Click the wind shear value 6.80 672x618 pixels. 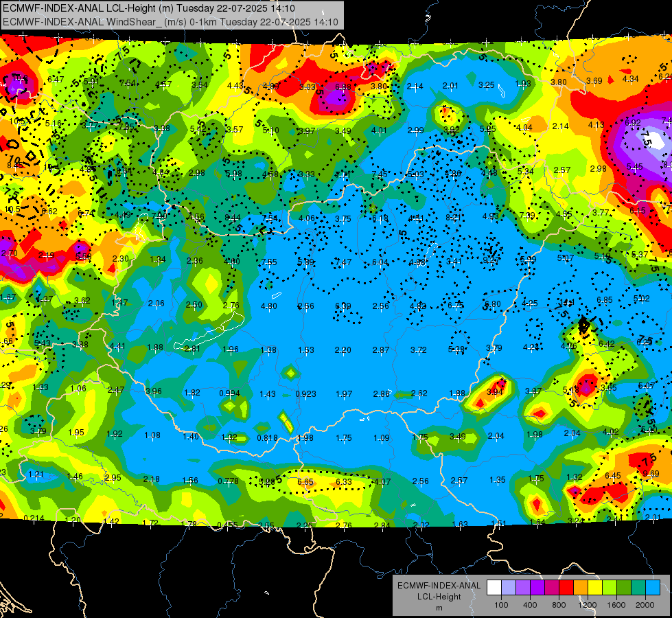(492, 304)
